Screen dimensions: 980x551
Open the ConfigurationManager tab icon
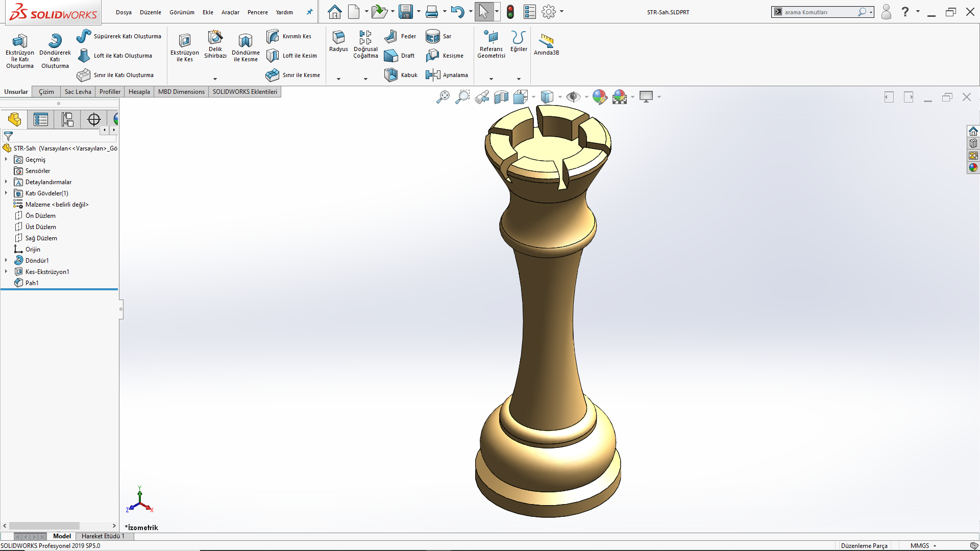[x=67, y=119]
